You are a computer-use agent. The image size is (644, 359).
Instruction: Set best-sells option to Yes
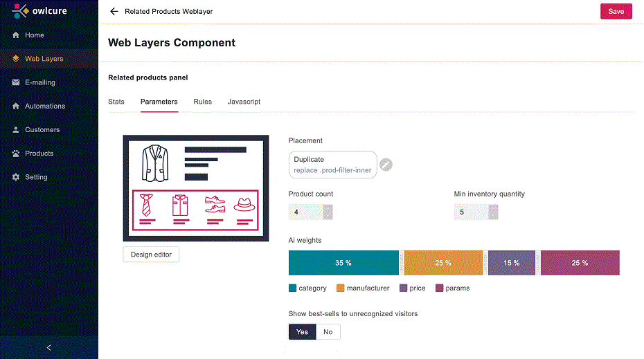click(x=303, y=332)
